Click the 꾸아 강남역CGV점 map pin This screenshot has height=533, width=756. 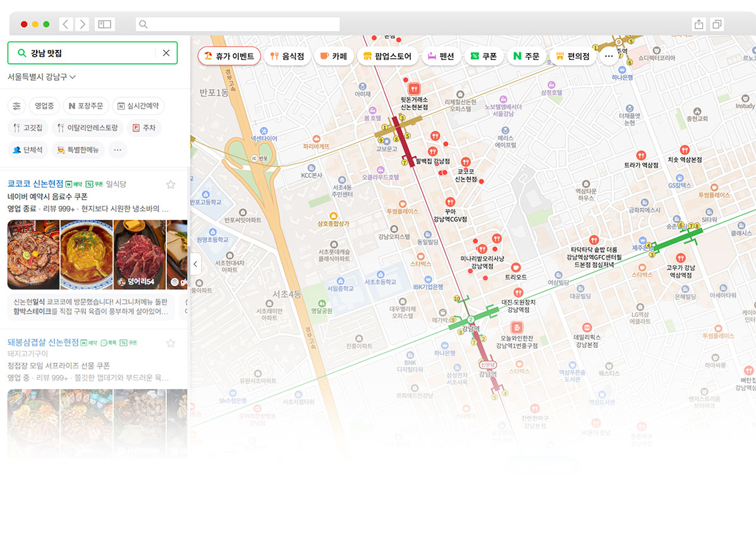pos(450,202)
